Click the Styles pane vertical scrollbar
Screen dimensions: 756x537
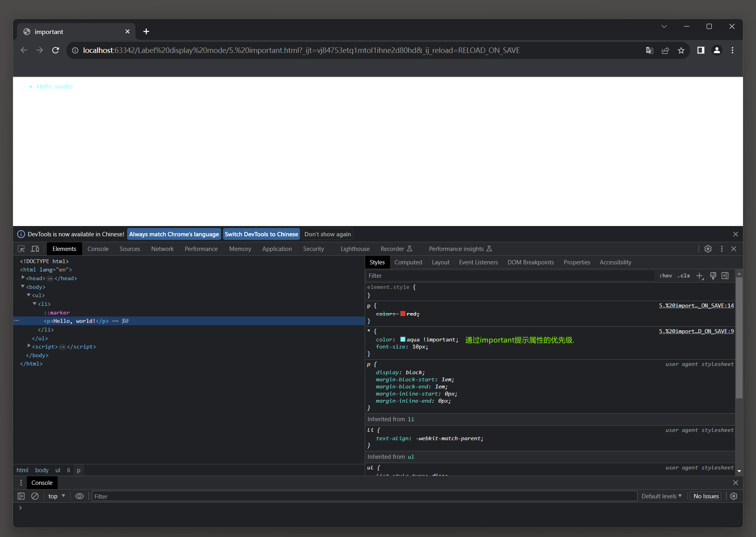tap(739, 338)
